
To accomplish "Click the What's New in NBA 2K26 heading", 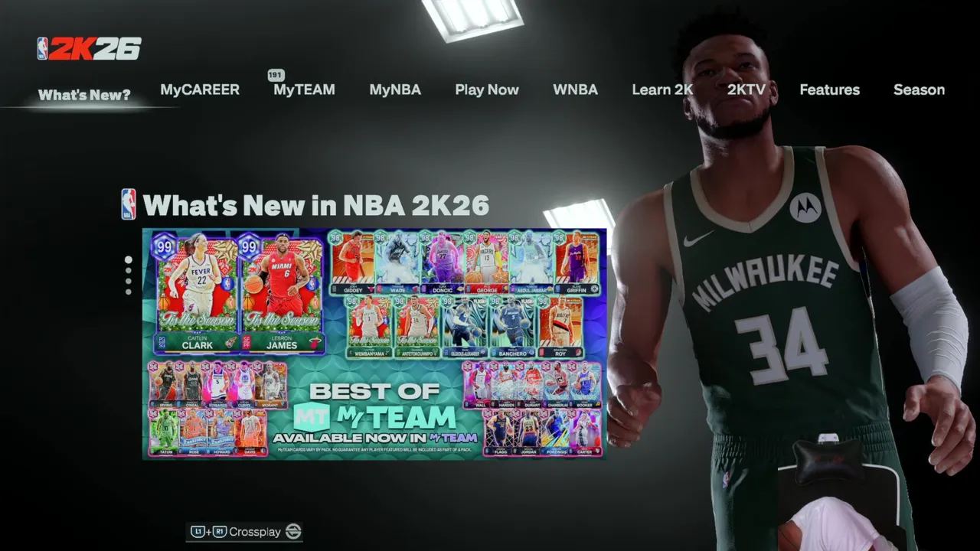I will click(315, 205).
